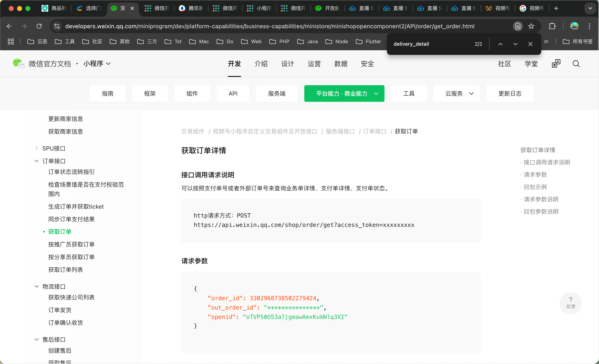Select the 服务端 section tab
Screen dimensions: 599x364
[277, 93]
